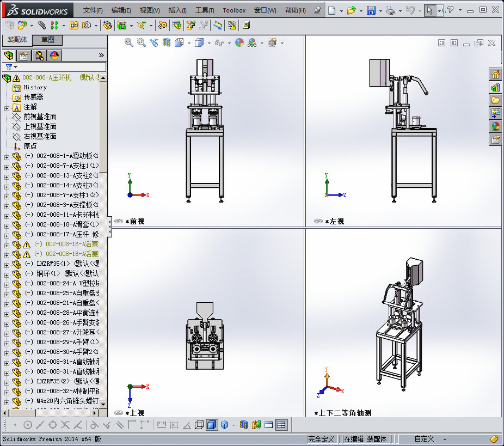Click the Edit Appearance color ball icon

tap(239, 42)
